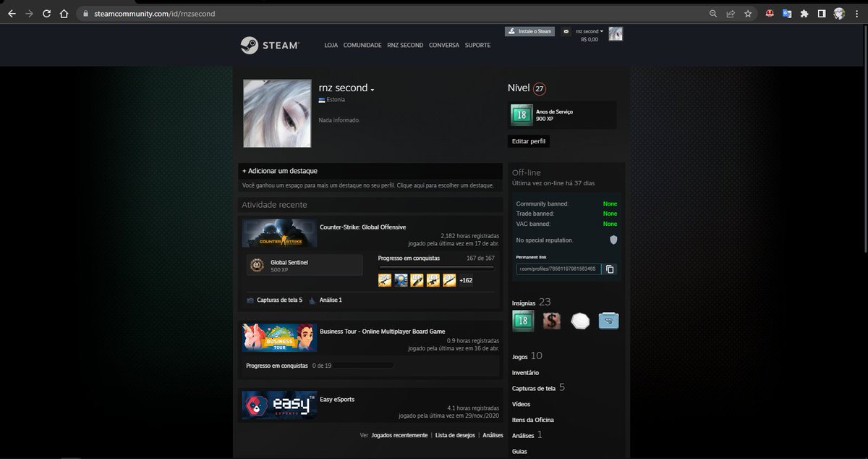Click the 18 years of service badge beside level
The image size is (868, 459).
click(521, 115)
